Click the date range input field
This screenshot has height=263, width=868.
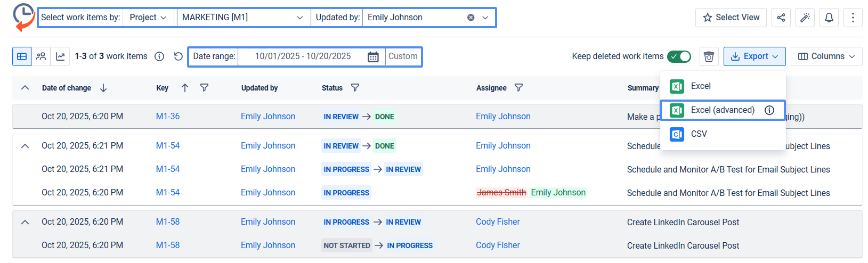(303, 56)
